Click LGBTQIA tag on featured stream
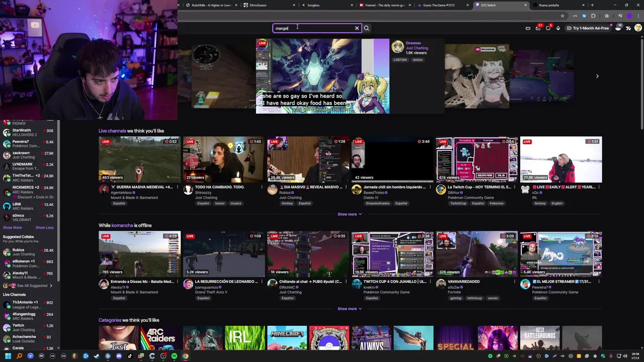 click(400, 60)
